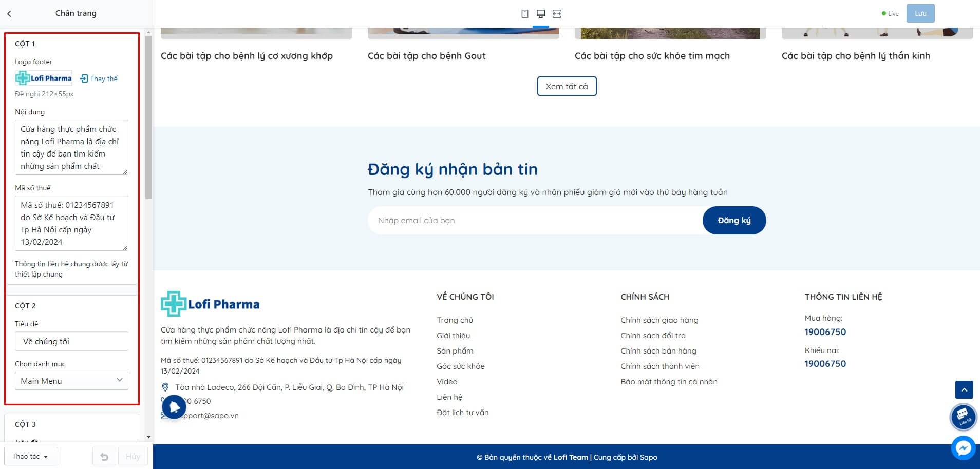The height and width of the screenshot is (469, 980).
Task: Click the Lofi Pharma footer logo
Action: click(x=210, y=304)
